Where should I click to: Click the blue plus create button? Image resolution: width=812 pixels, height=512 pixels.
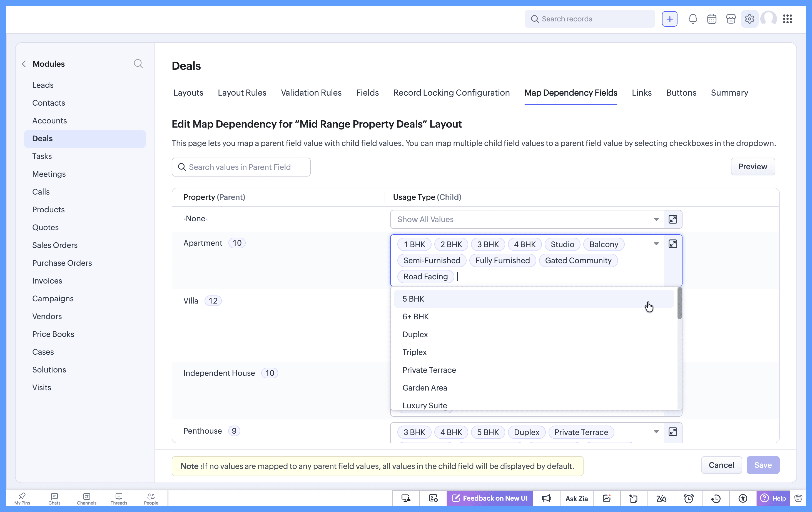coord(669,19)
